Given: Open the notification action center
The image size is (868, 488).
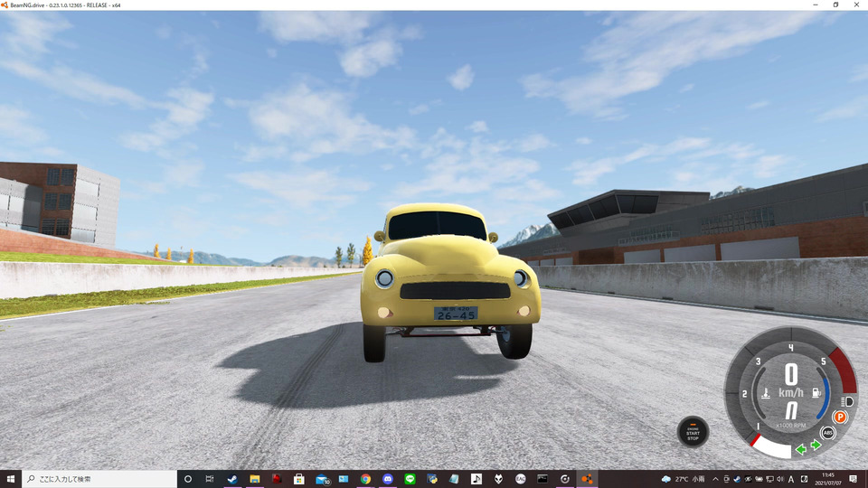Looking at the screenshot, I should 853,479.
